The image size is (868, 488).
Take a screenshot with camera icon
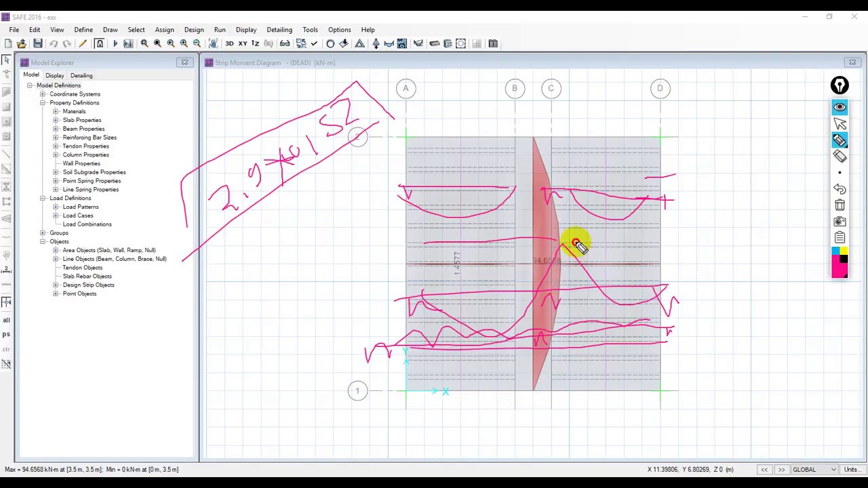840,222
